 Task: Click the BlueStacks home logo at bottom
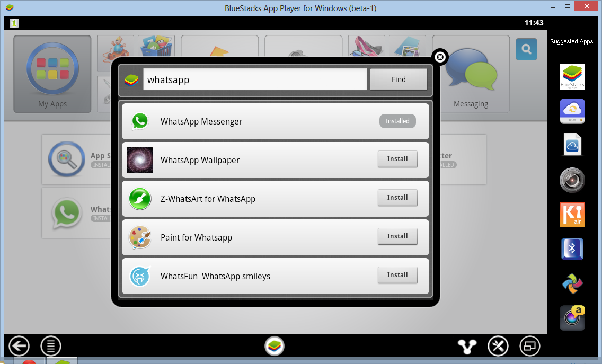275,347
